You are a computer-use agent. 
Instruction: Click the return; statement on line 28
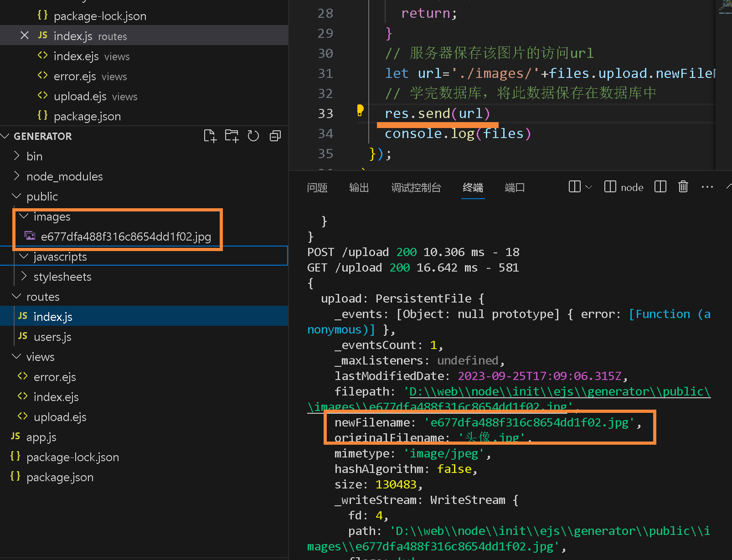pyautogui.click(x=429, y=13)
